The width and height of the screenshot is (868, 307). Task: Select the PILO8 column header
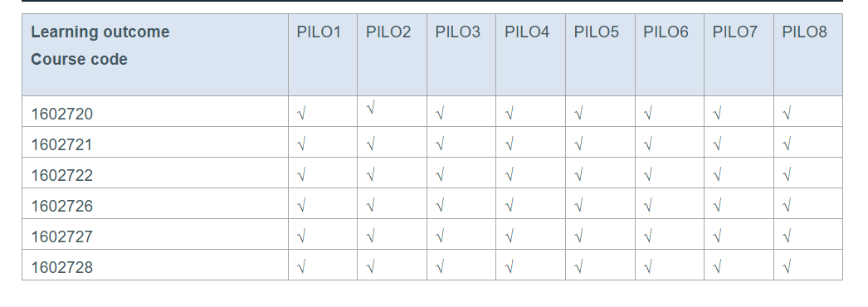point(804,32)
